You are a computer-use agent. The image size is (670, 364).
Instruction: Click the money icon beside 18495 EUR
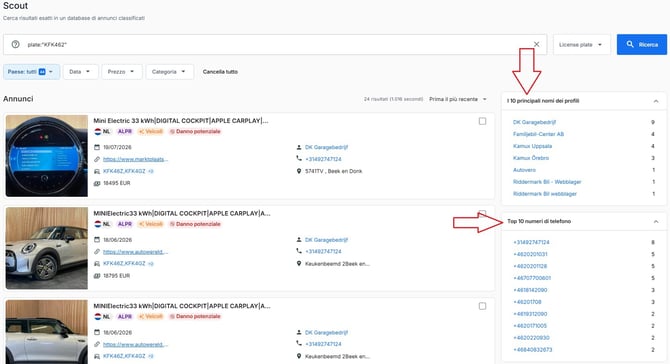click(97, 183)
